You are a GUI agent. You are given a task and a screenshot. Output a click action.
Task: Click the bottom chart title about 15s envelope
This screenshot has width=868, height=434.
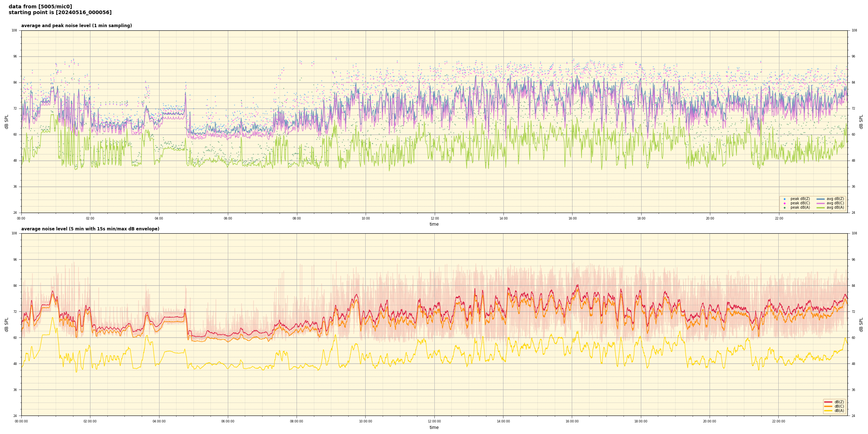(x=90, y=229)
